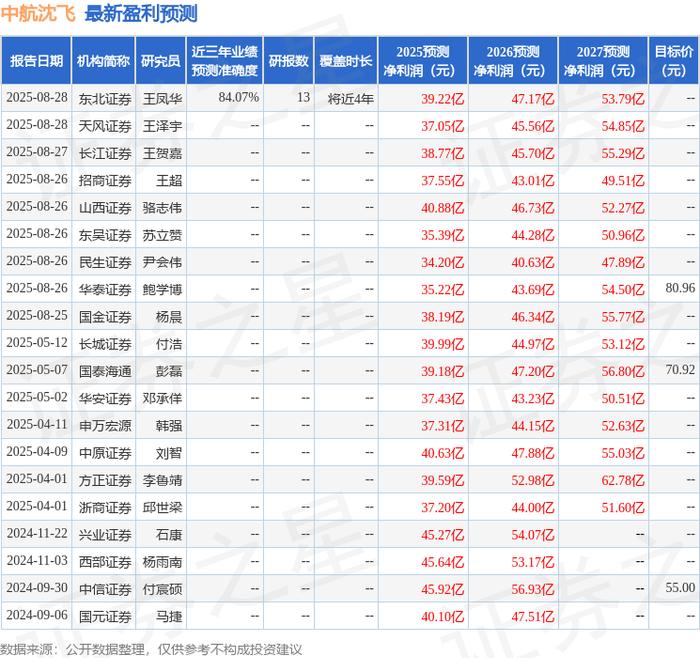This screenshot has width=700, height=658.
Task: Click target price 55.00
Action: (680, 587)
